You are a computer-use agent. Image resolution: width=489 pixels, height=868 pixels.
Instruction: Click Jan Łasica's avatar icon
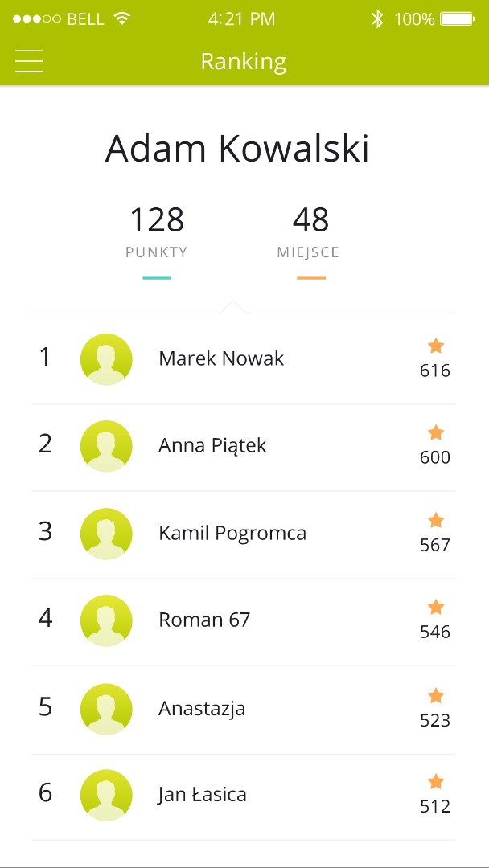(x=106, y=795)
